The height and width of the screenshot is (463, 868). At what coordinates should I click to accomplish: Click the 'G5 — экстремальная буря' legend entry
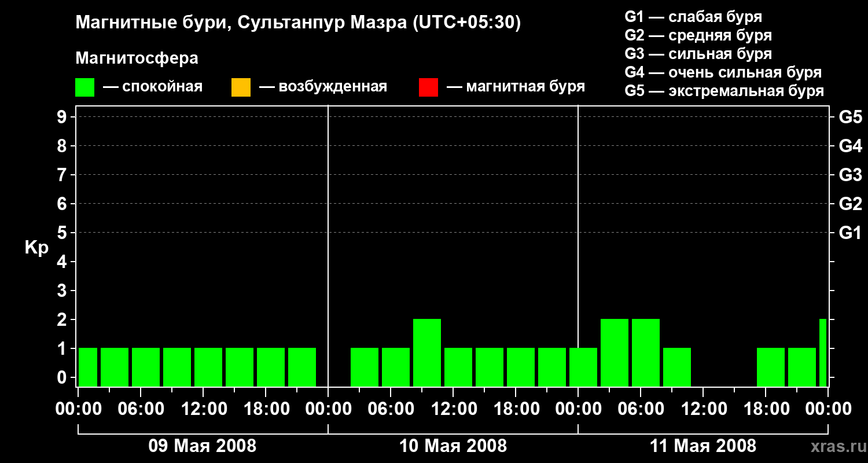724,91
